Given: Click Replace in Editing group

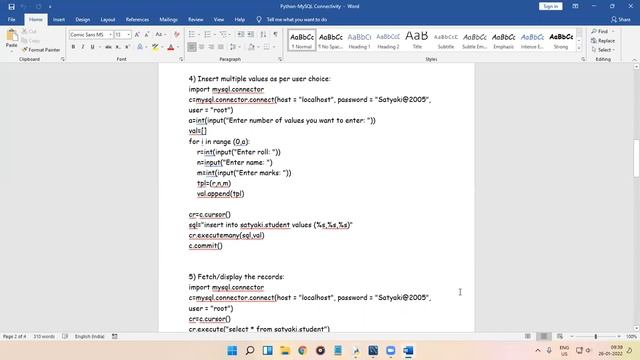Looking at the screenshot, I should [x=603, y=41].
